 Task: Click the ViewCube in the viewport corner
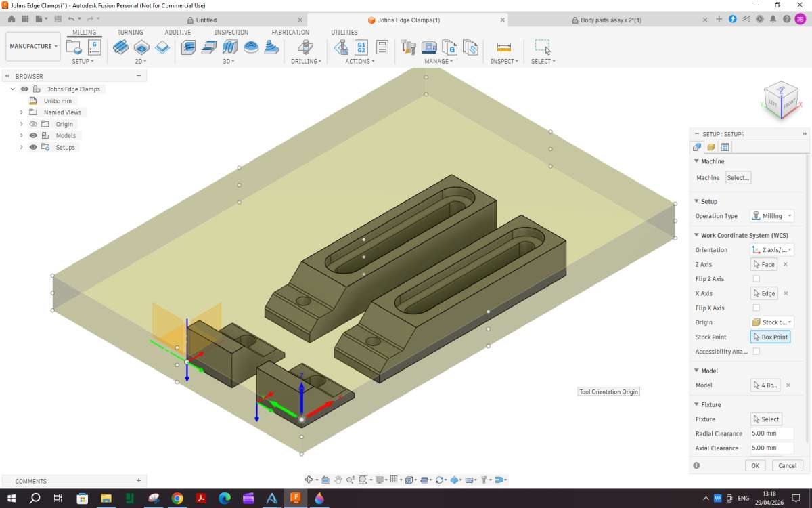click(781, 99)
